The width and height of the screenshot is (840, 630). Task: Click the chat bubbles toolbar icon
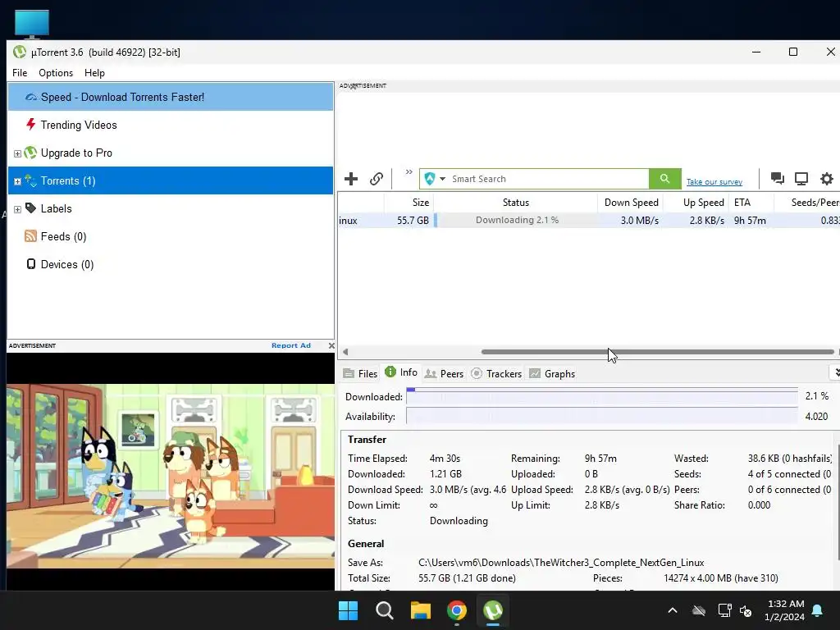pos(778,178)
